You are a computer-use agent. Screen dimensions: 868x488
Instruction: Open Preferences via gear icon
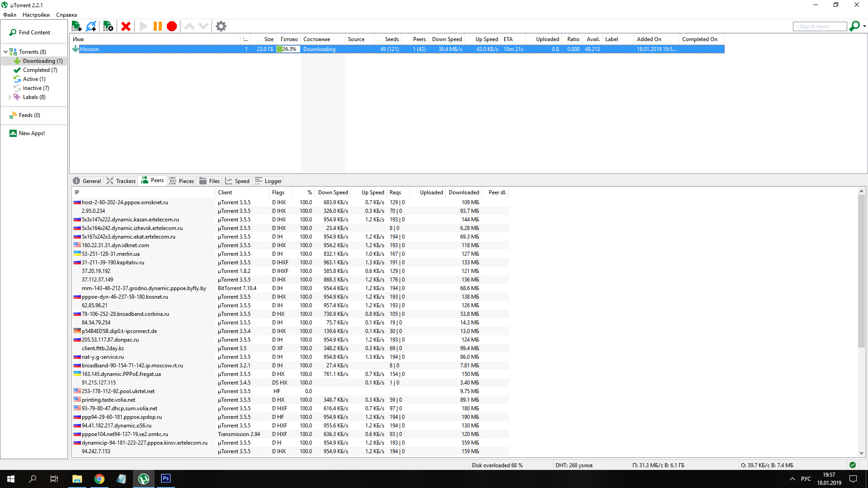[221, 26]
